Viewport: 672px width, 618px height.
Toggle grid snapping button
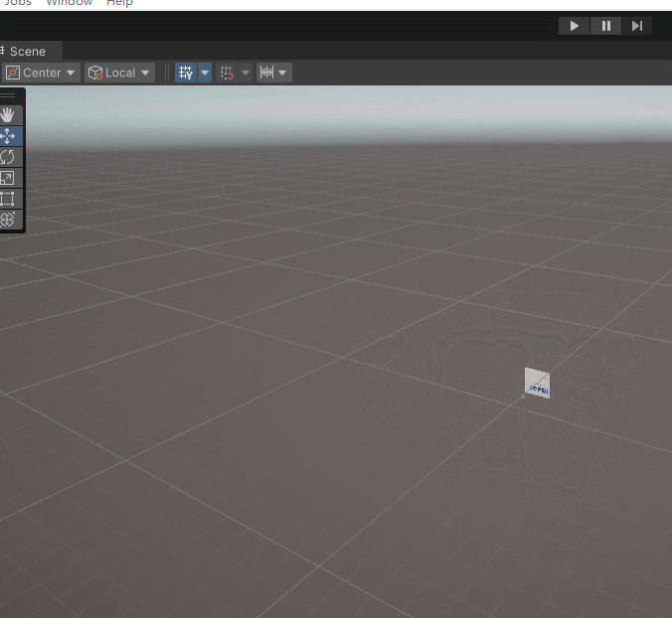[227, 73]
